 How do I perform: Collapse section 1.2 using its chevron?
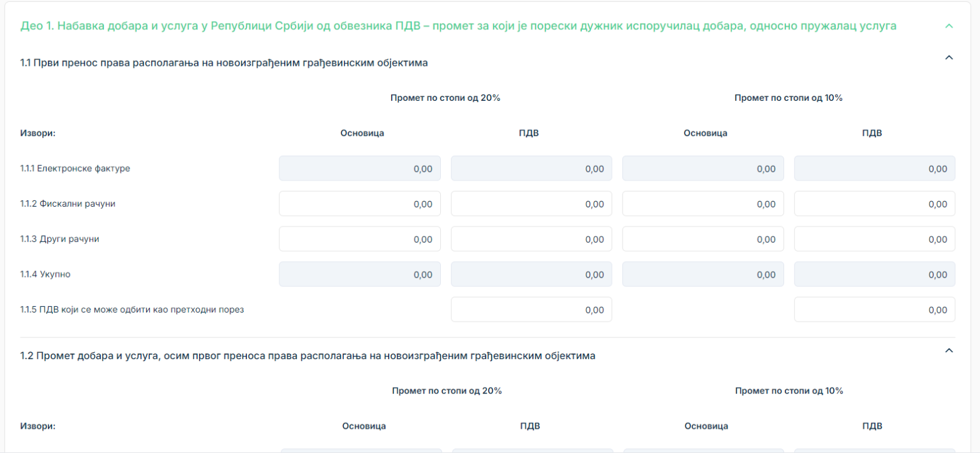(x=949, y=350)
